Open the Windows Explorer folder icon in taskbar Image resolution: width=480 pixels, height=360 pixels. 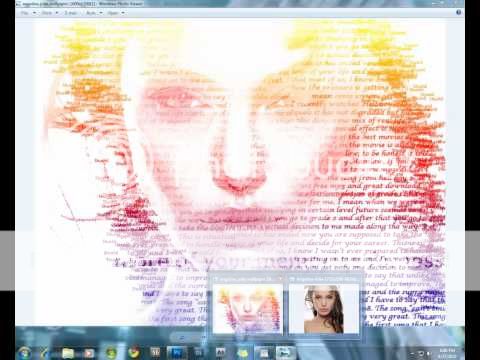pyautogui.click(x=68, y=353)
